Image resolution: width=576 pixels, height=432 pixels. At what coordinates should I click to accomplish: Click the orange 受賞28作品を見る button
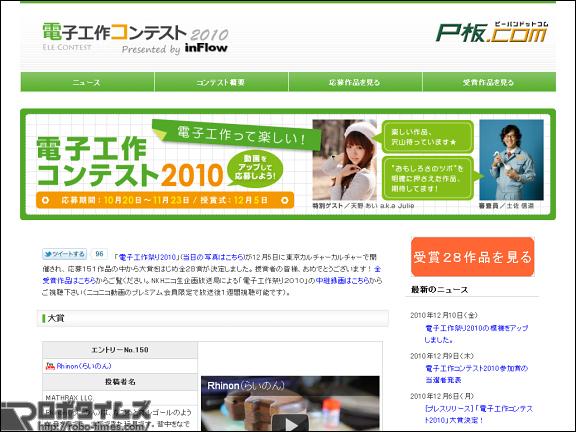472,257
